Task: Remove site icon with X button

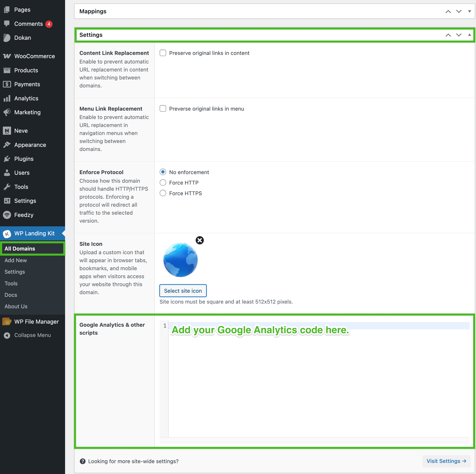Action: tap(200, 240)
